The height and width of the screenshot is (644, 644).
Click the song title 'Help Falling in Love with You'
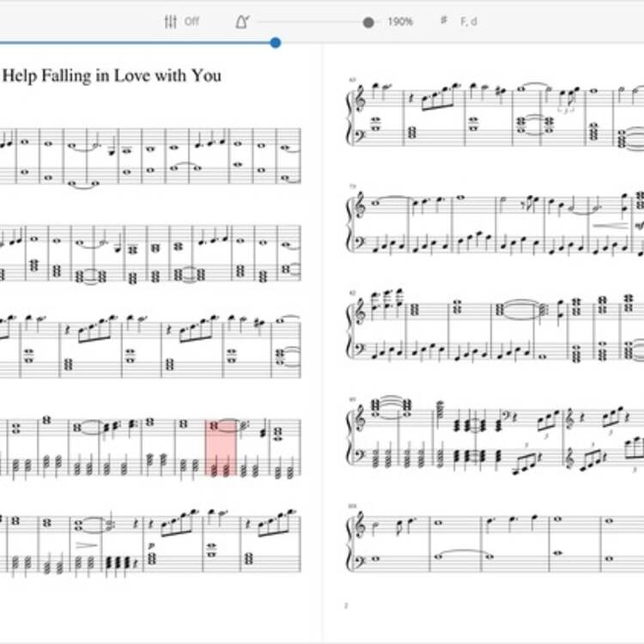point(112,76)
